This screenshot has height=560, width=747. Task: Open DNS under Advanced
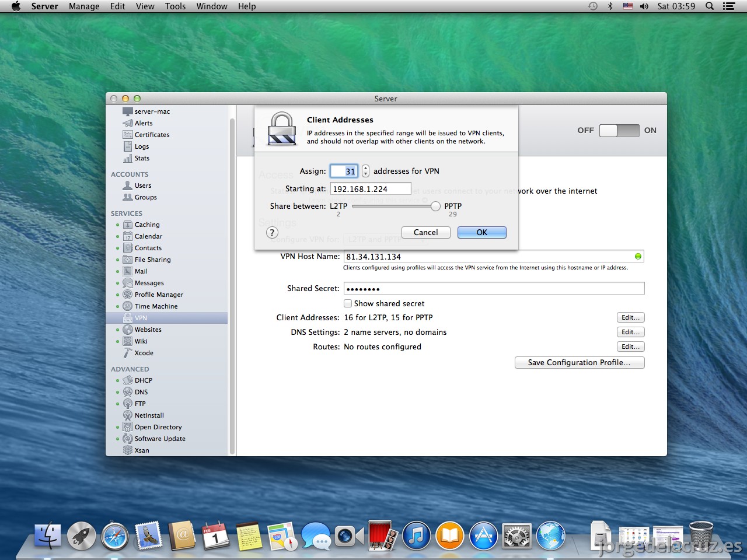135,392
